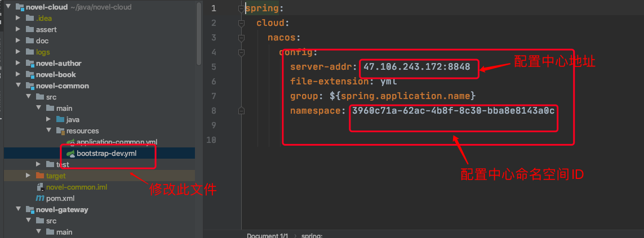Click the Document 1/1 breadcrumb label
644x238 pixels.
click(268, 236)
